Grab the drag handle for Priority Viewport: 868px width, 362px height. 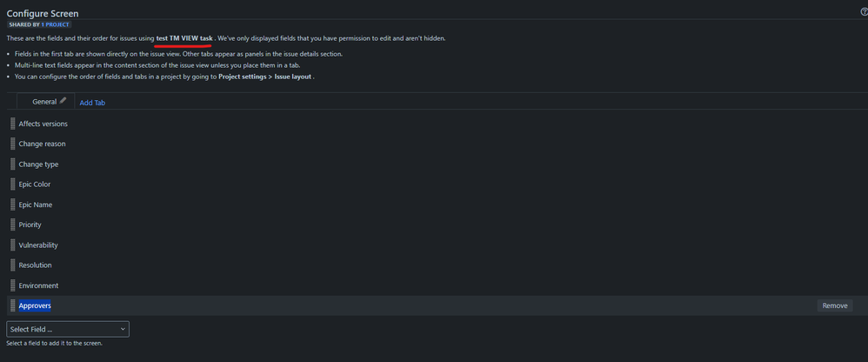(13, 225)
